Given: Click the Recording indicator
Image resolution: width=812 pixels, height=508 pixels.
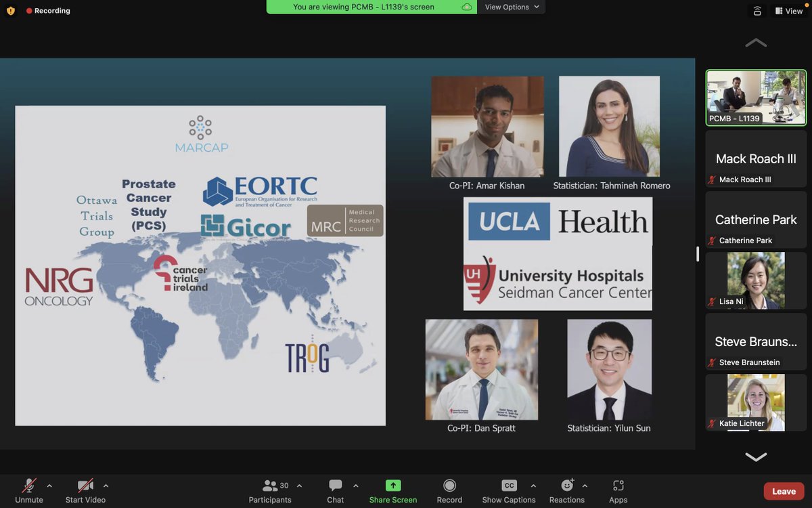Looking at the screenshot, I should click(x=48, y=11).
